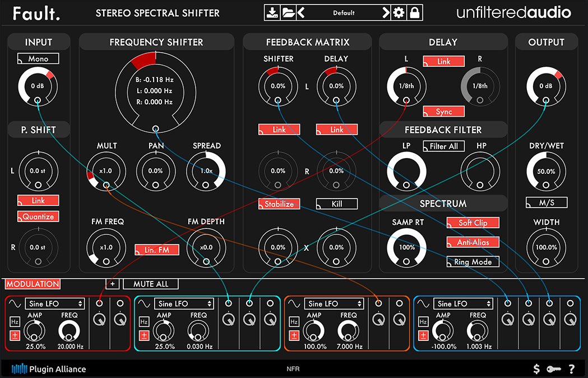Viewport: 588px width, 378px height.
Task: Click the sine wave icon of red LFO
Action: point(15,303)
